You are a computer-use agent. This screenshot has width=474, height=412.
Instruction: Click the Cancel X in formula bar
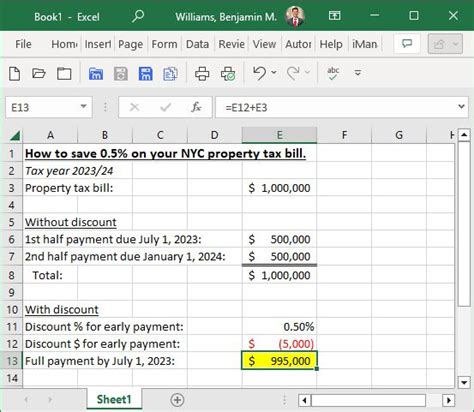[134, 107]
